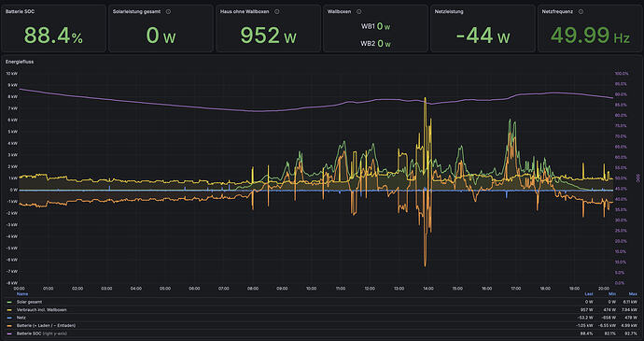Click the purple Batterie SOC color swatch

pyautogui.click(x=9, y=334)
